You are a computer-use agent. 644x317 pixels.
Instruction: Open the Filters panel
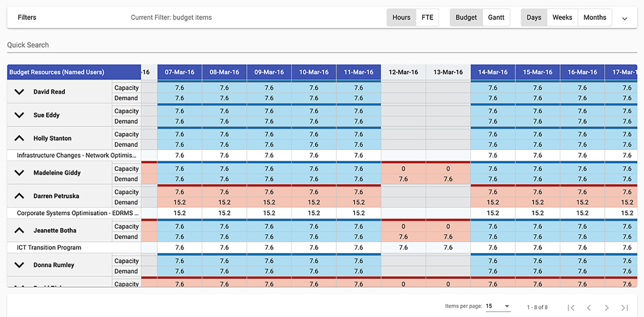pos(27,17)
